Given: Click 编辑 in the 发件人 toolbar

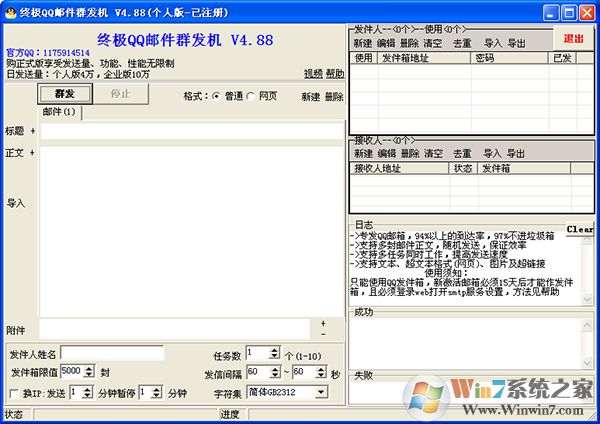Looking at the screenshot, I should pyautogui.click(x=386, y=43).
